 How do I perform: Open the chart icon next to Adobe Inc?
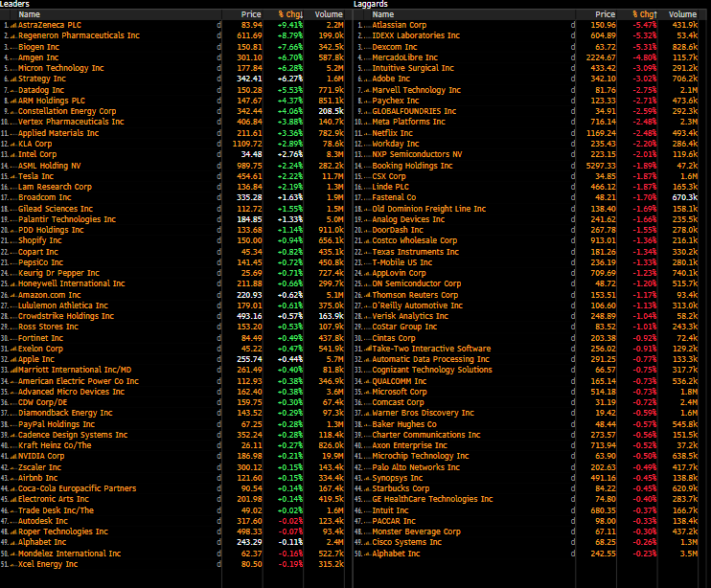(x=368, y=79)
